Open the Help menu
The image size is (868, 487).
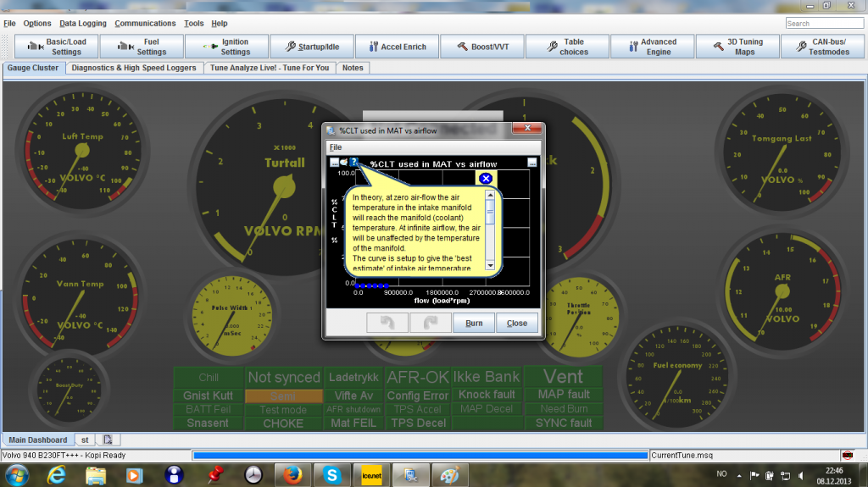220,23
